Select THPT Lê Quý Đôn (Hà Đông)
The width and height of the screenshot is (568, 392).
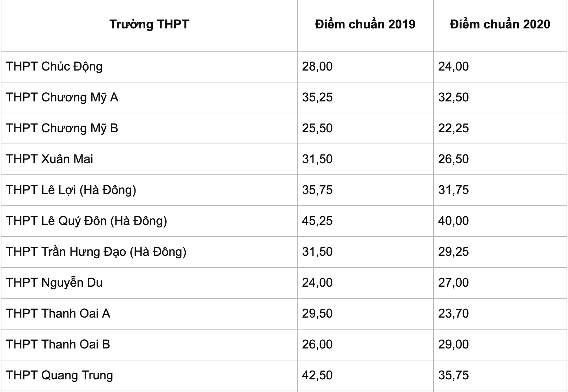click(x=86, y=221)
